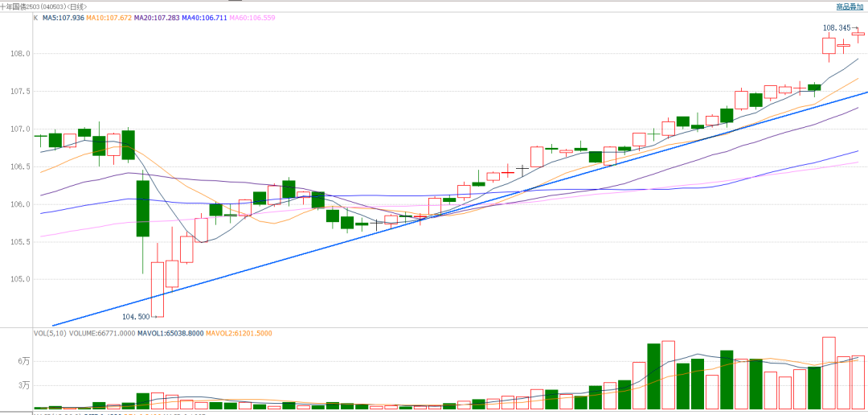Image resolution: width=868 pixels, height=415 pixels.
Task: Click the 6万 volume axis label
Action: [24, 362]
